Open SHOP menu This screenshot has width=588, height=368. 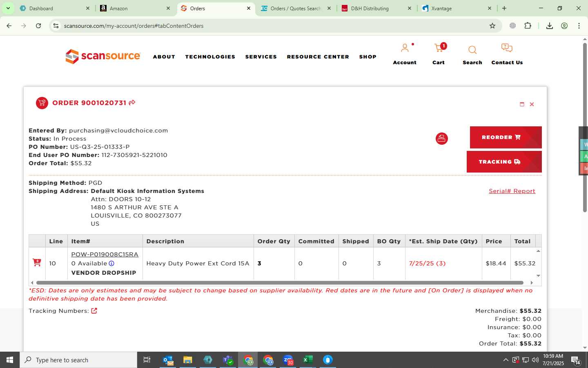point(368,57)
